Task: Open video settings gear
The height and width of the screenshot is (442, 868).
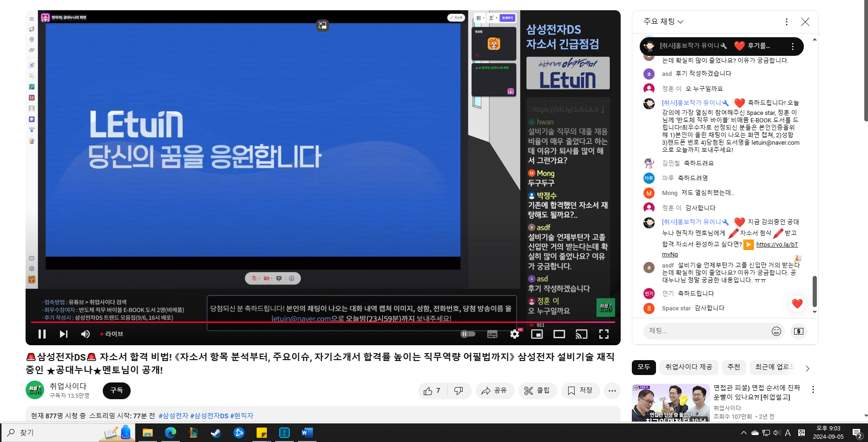Action: coord(514,334)
